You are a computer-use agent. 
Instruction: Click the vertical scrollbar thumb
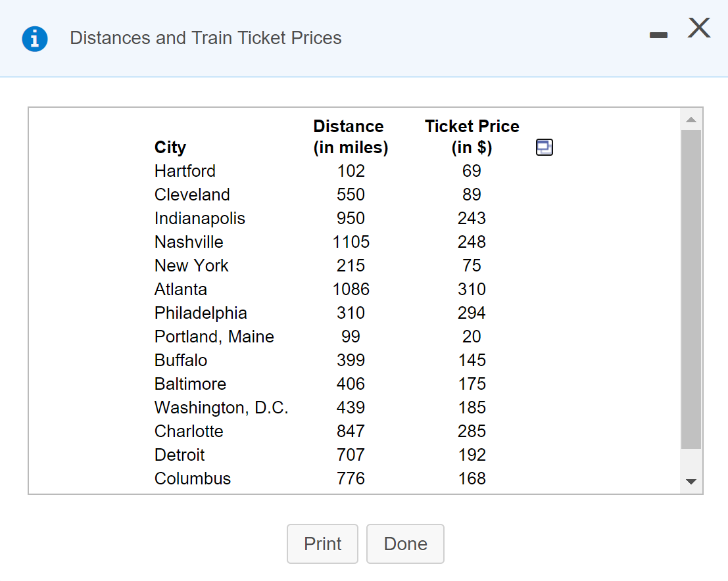point(691,289)
